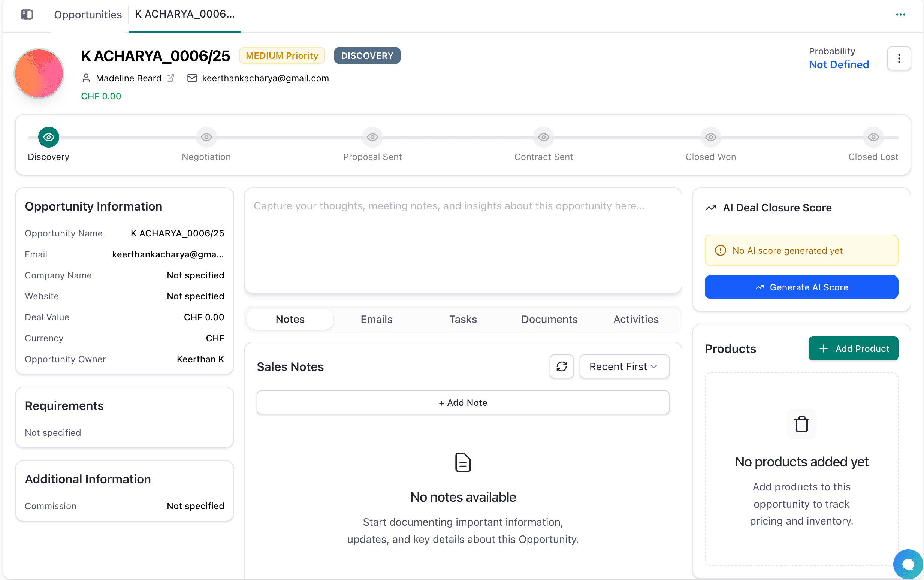Open Madeline Beard external link icon
This screenshot has width=924, height=580.
[171, 78]
